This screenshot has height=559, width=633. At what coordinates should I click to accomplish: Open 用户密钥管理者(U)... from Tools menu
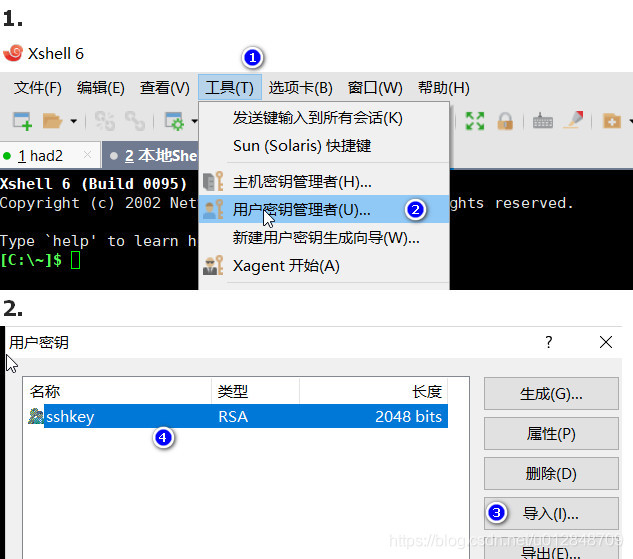coord(324,209)
